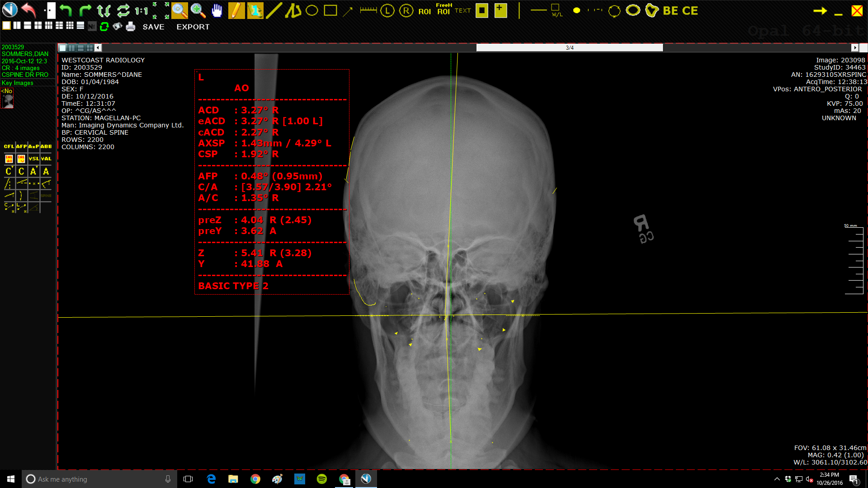Select the ruler measurement tool

368,10
